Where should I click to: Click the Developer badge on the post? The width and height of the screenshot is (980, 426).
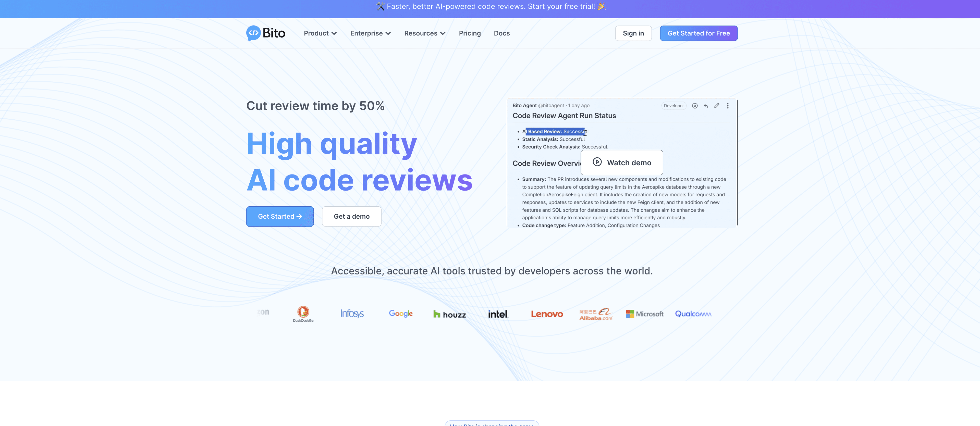pyautogui.click(x=673, y=106)
